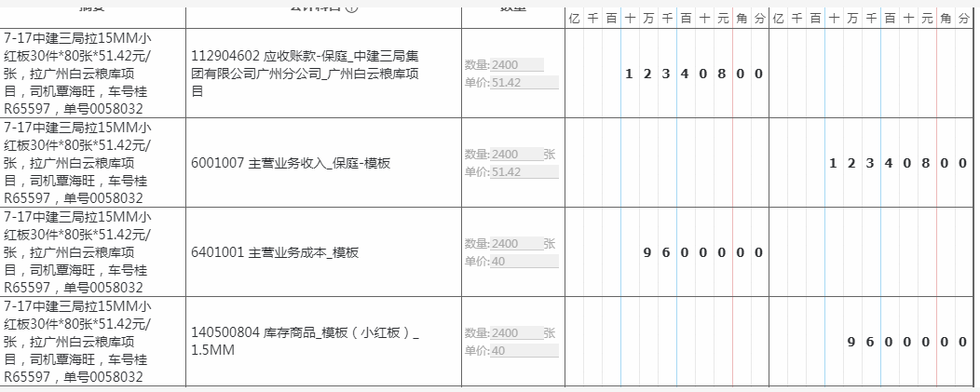Edit the summary text in the 应收账款 row
Screen dimensions: 980x392
point(93,74)
